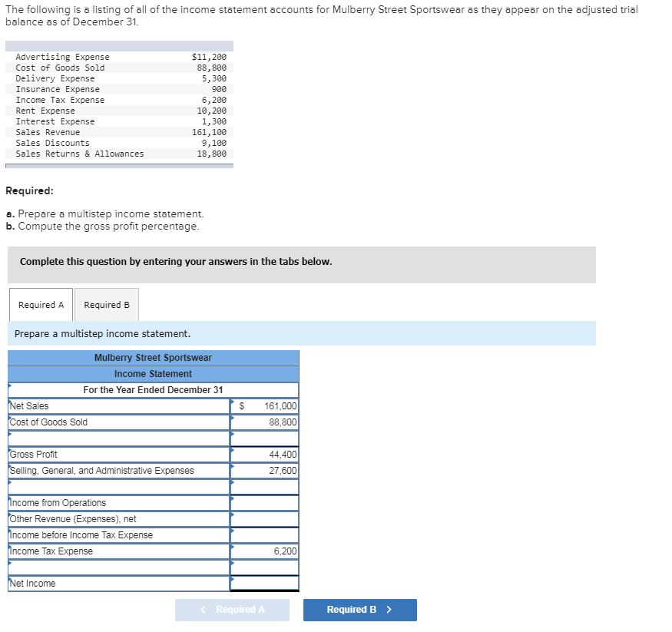This screenshot has width=672, height=632.
Task: Open the Net Sales label dropdown cell
Action: (119, 406)
